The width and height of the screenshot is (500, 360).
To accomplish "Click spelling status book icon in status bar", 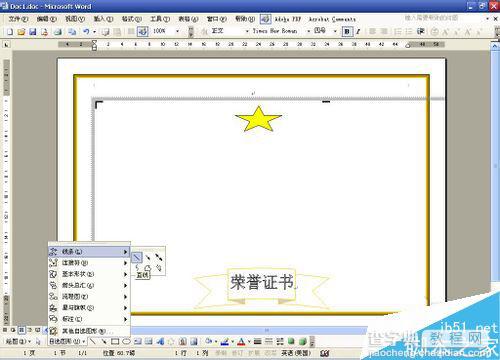I will [x=325, y=353].
